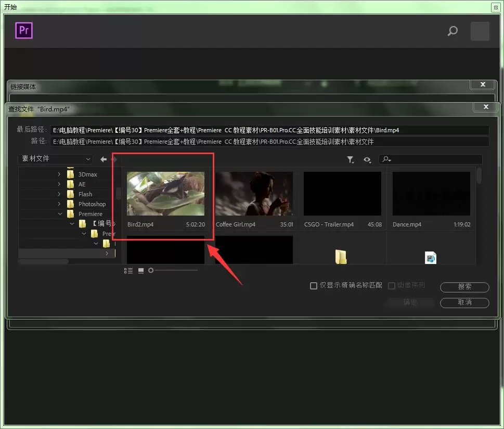Click the Premiere Pro logo icon

24,31
